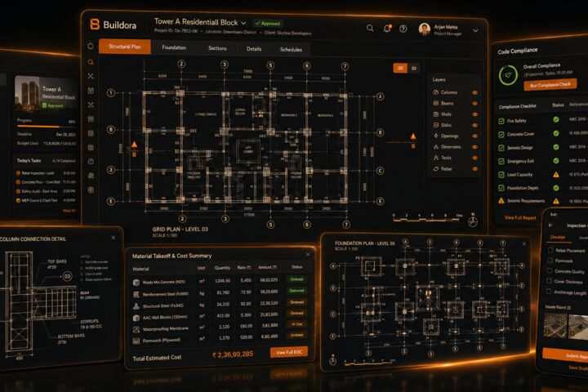Tick the Concrete Pour task checkbox

(18, 182)
